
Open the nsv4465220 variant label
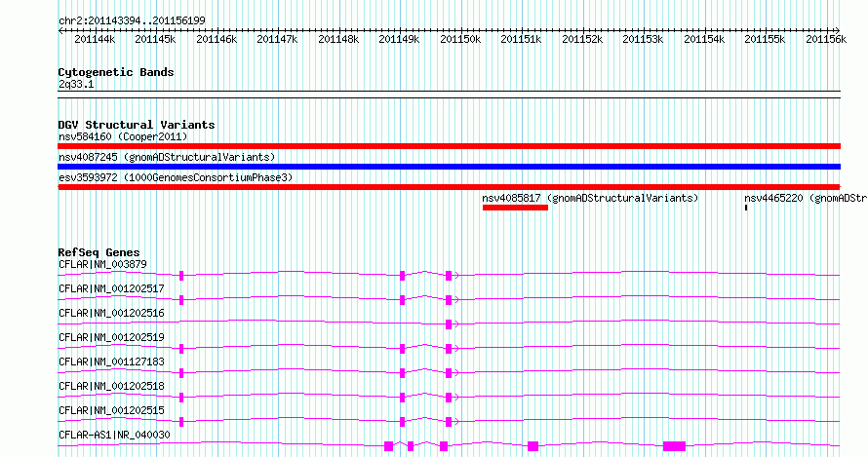[x=806, y=198]
